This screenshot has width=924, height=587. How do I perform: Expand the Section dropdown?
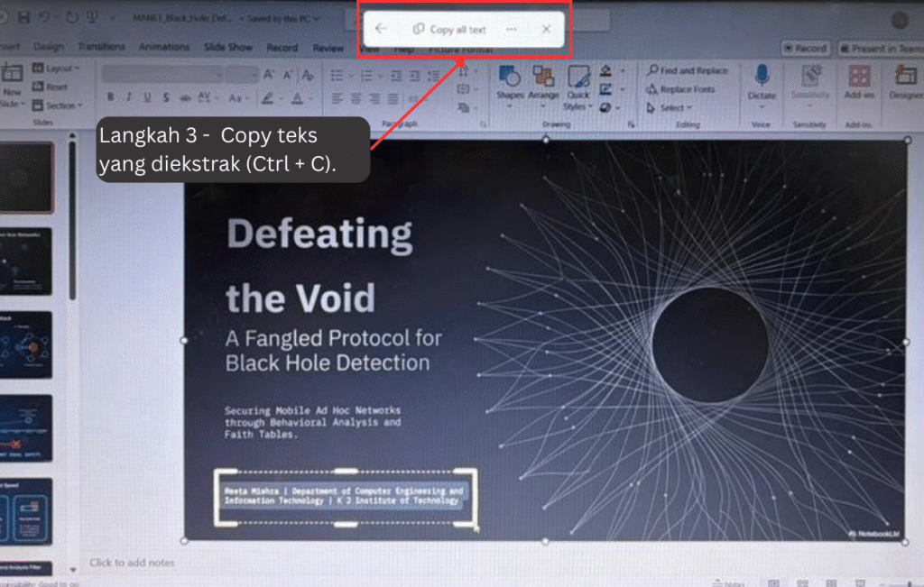point(54,105)
